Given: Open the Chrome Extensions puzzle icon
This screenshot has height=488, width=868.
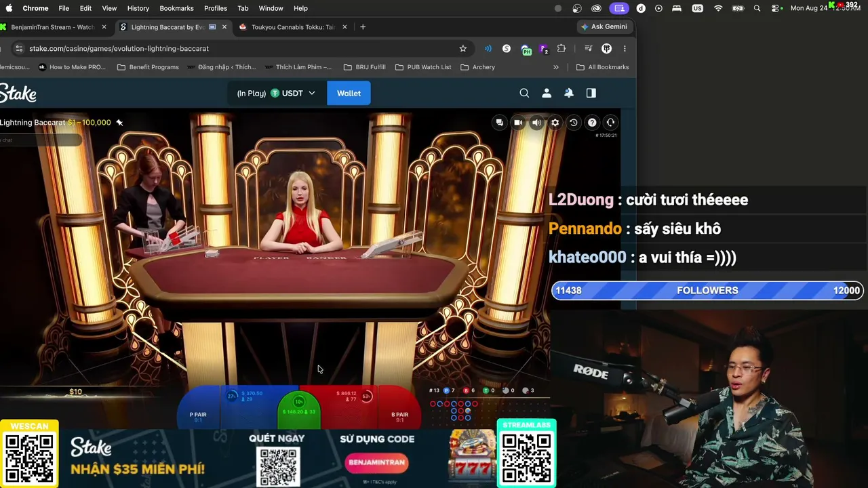Looking at the screenshot, I should point(561,49).
